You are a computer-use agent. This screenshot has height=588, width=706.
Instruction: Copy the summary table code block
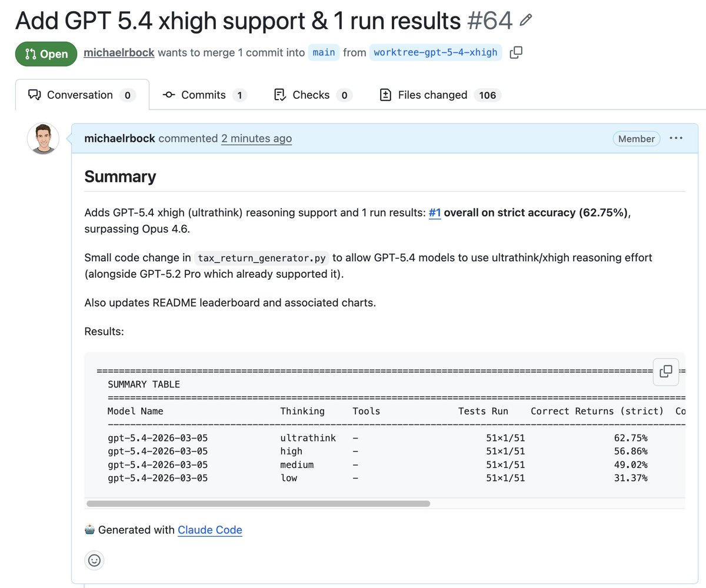point(666,371)
